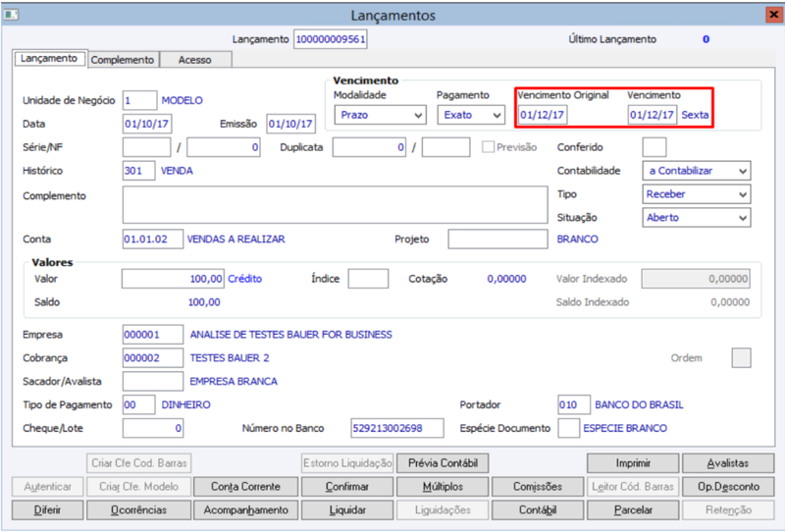Viewport: 785px width, 532px height.
Task: Open the Acesso tab
Action: coord(194,60)
